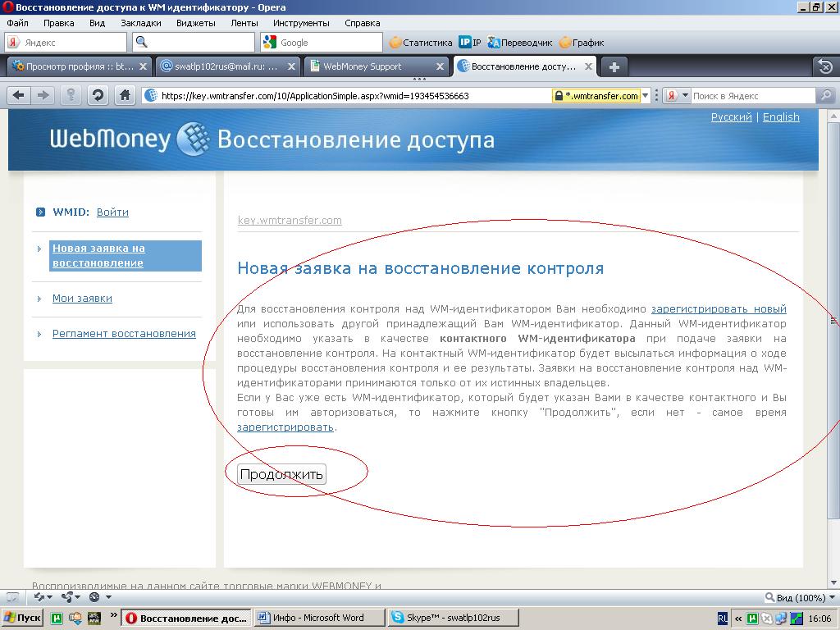Image resolution: width=840 pixels, height=630 pixels.
Task: Open the *.wmtransfer.com security lock badge
Action: click(596, 96)
